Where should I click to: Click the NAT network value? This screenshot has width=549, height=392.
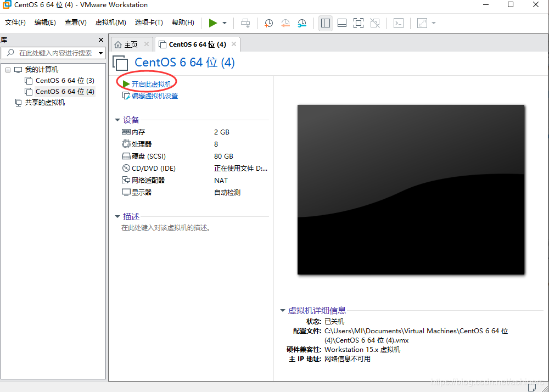pos(221,180)
